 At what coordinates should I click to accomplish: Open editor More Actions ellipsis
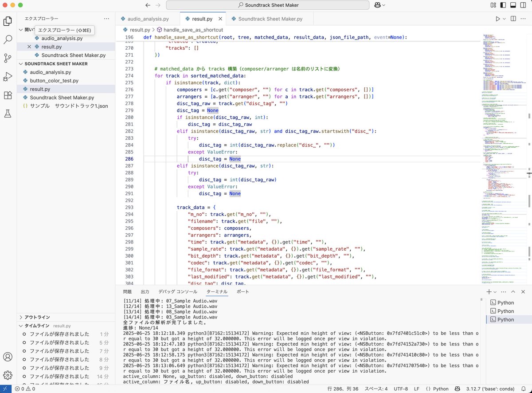tap(524, 19)
